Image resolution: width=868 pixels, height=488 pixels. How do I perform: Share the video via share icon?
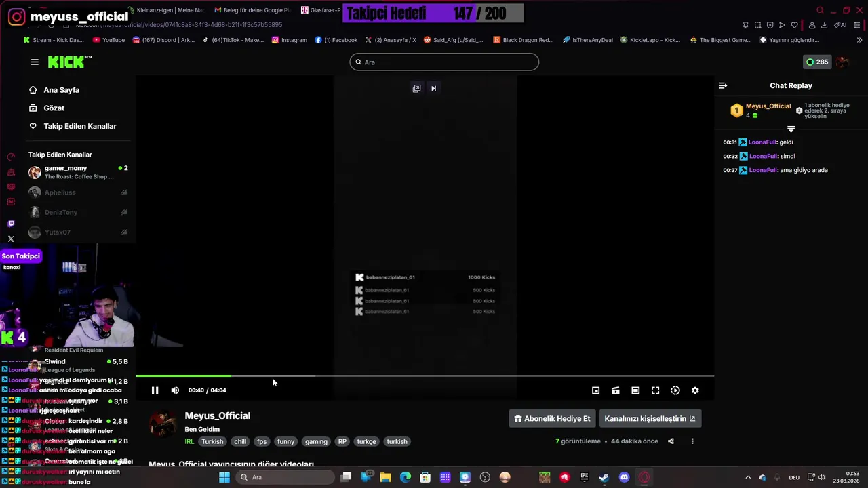pos(671,441)
